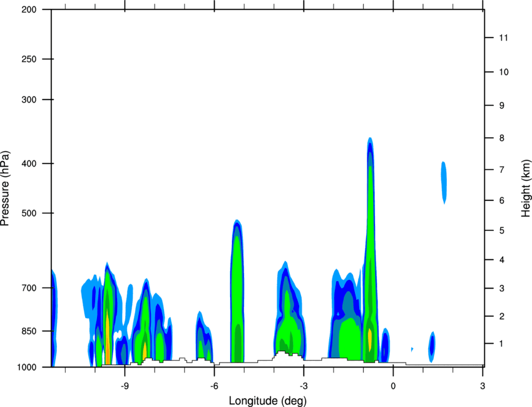532x407 pixels.
Task: Click the 9 km height label
Action: (501, 106)
